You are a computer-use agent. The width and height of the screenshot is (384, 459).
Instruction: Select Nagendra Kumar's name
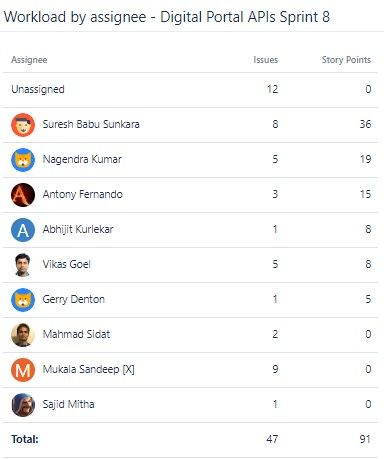(82, 159)
